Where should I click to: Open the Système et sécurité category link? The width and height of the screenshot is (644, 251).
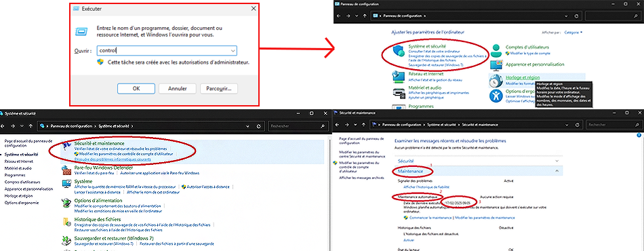(x=427, y=46)
